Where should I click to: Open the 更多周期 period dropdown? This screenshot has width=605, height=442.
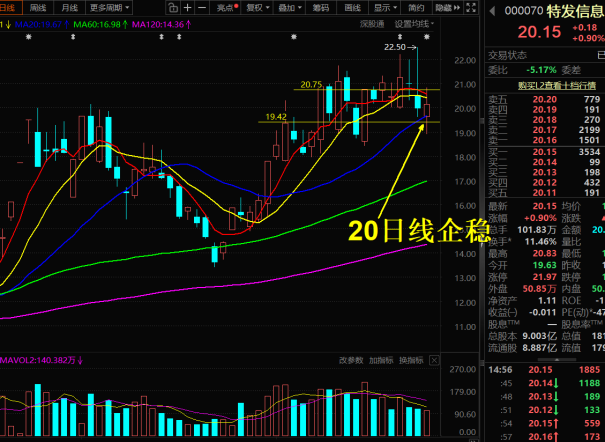point(109,7)
